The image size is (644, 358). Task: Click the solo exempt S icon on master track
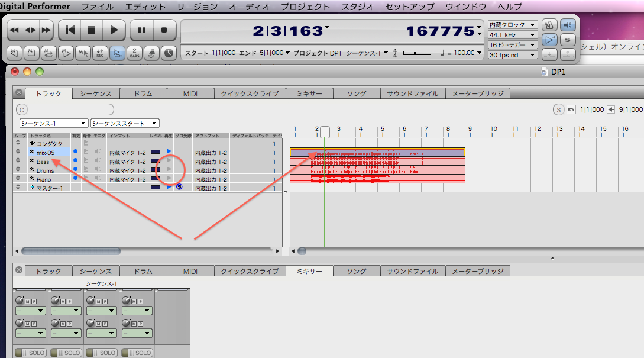click(179, 187)
